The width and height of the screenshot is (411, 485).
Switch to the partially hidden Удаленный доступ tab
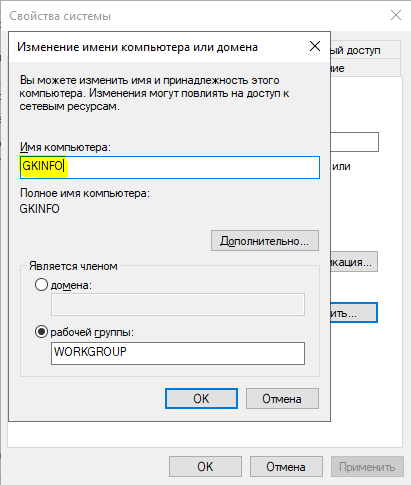click(365, 50)
